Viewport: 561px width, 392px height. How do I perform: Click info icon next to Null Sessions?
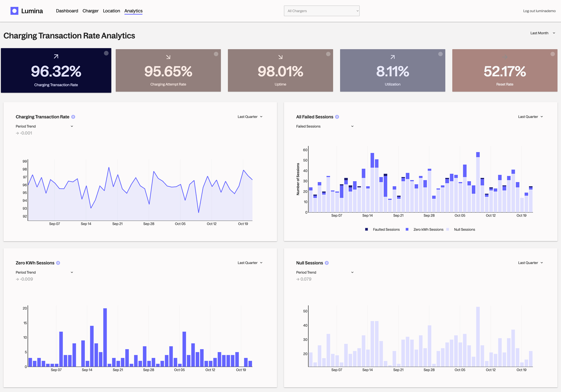pos(327,263)
